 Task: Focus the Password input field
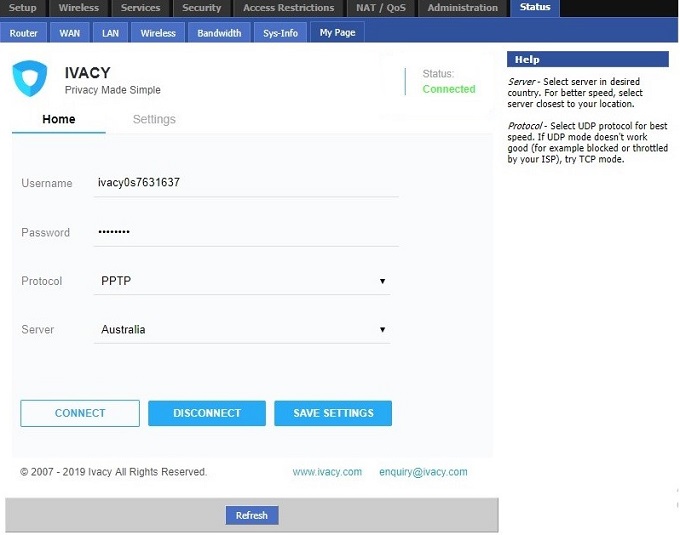tap(246, 232)
